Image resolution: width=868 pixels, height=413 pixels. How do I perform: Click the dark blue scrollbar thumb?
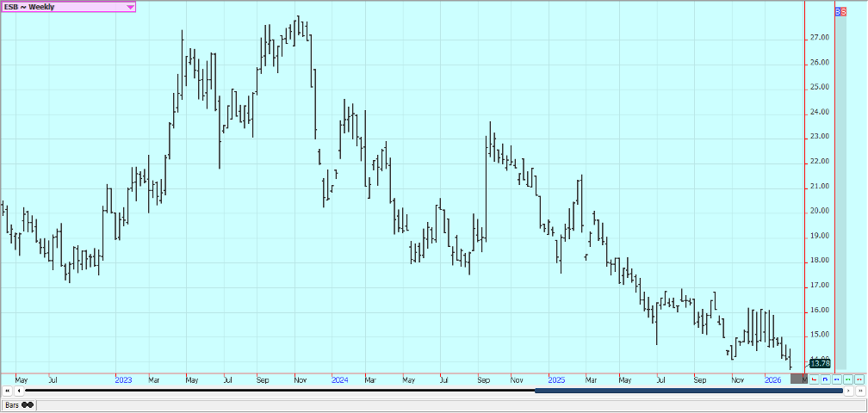tap(687, 391)
